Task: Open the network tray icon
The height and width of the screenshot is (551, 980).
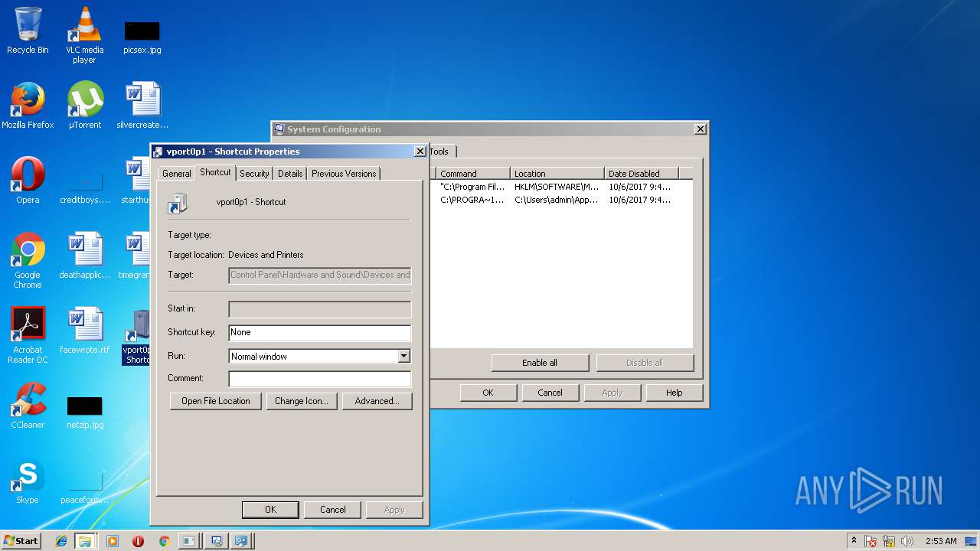Action: pyautogui.click(x=890, y=541)
